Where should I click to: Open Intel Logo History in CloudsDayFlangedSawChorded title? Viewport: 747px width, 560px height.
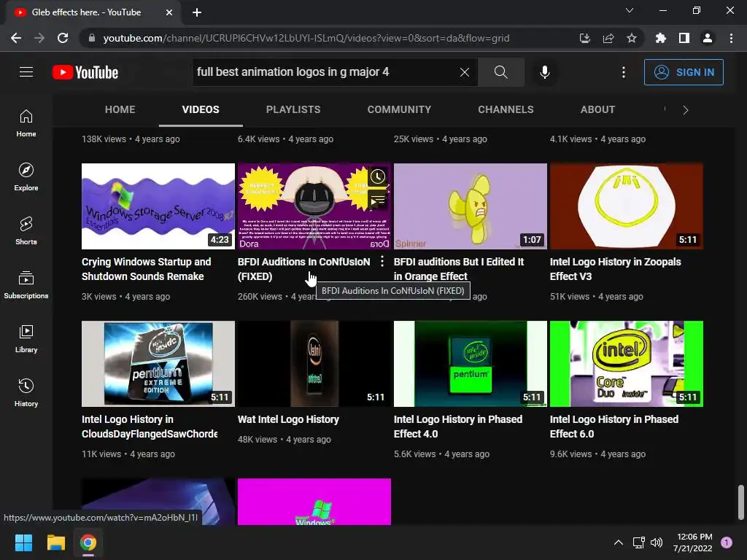[x=150, y=426]
